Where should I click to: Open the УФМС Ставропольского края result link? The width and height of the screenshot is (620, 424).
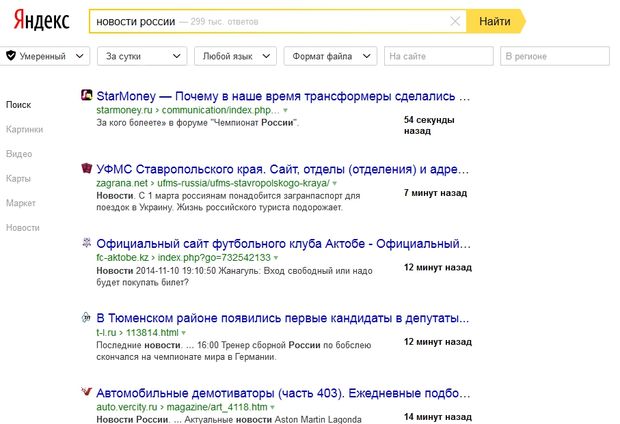pyautogui.click(x=283, y=169)
